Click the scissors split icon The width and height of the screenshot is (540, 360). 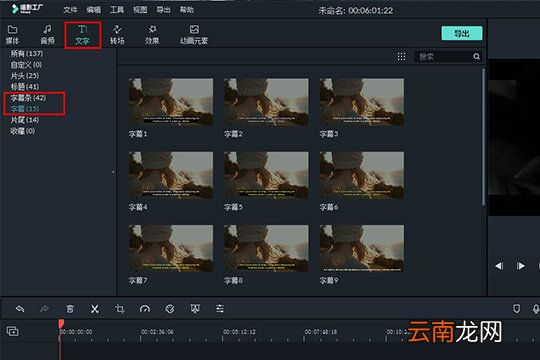tap(95, 309)
